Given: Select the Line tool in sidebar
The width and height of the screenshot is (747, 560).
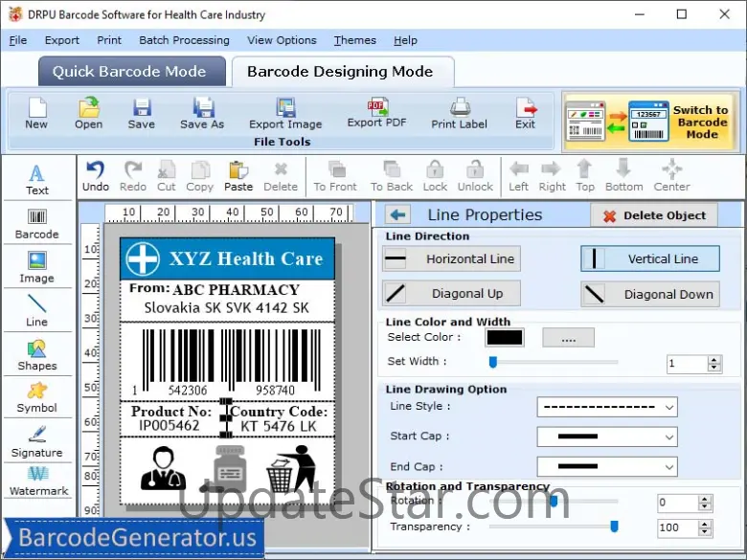Looking at the screenshot, I should [37, 310].
